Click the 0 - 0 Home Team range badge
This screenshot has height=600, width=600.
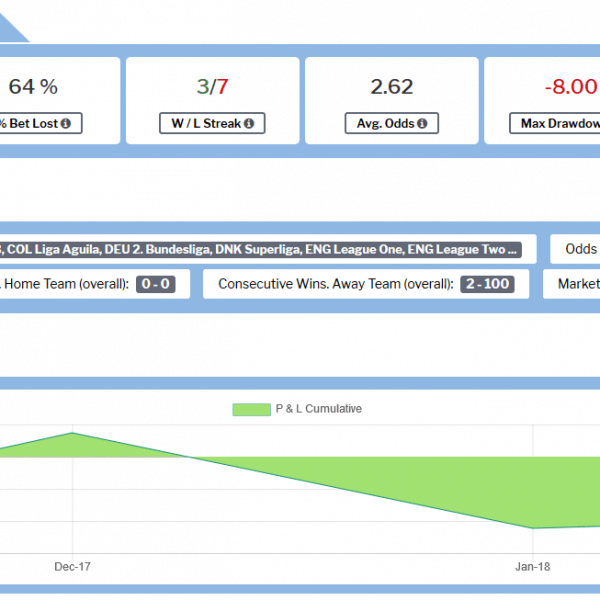pos(156,284)
